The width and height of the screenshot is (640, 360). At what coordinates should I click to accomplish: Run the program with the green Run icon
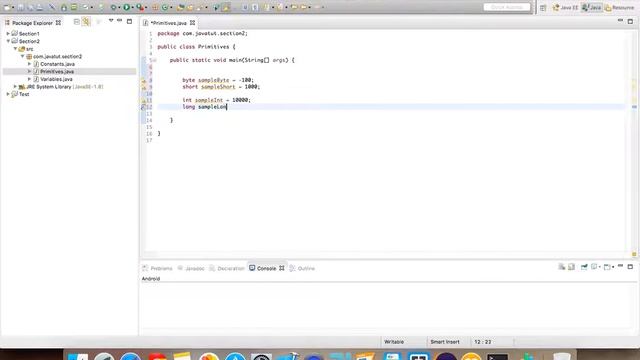coord(126,7)
